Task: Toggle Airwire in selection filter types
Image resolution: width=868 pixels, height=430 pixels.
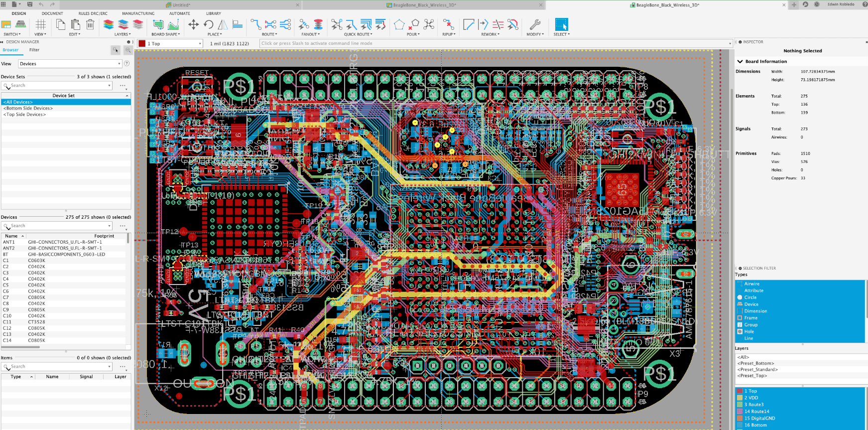Action: pos(751,284)
